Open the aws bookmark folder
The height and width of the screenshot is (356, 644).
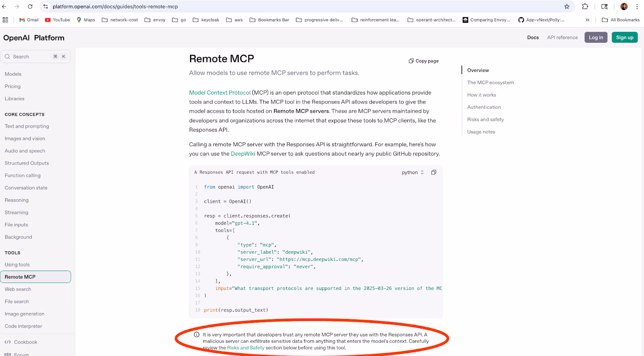pos(235,20)
